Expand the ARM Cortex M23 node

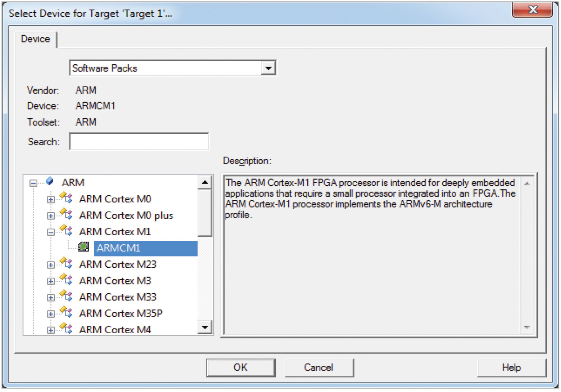51,265
